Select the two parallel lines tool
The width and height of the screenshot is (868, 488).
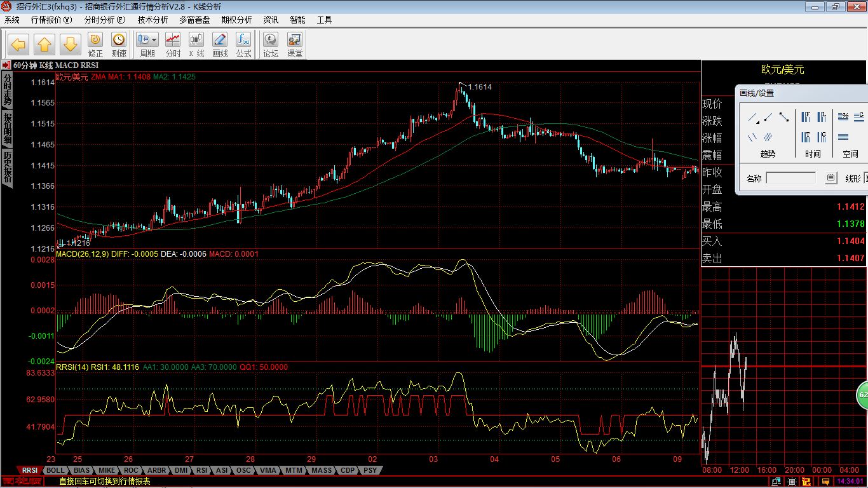tap(752, 137)
